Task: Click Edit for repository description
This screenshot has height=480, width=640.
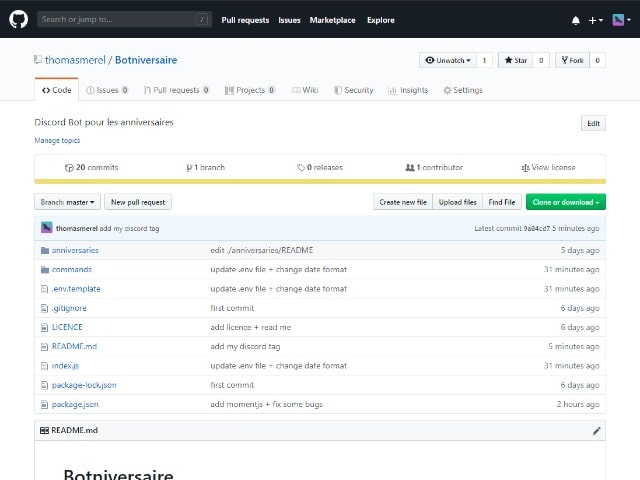Action: pos(593,123)
